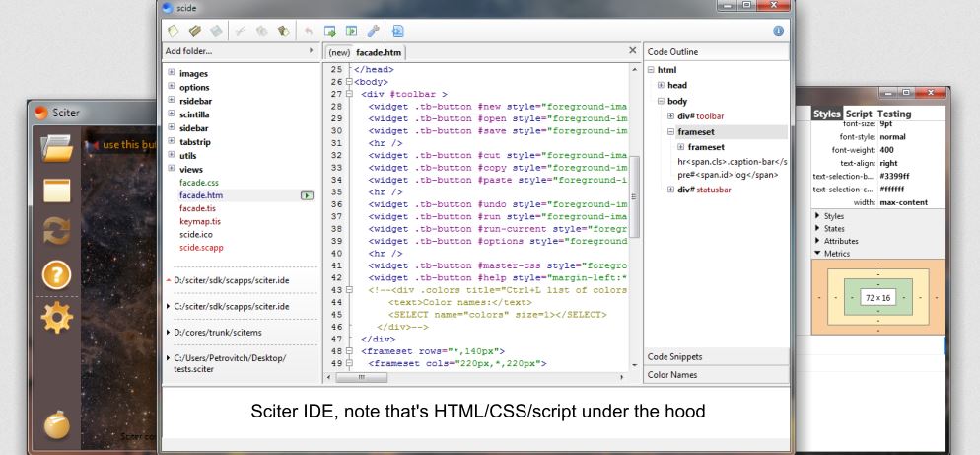
Task: Expand the head node in Code Outline
Action: [x=661, y=85]
